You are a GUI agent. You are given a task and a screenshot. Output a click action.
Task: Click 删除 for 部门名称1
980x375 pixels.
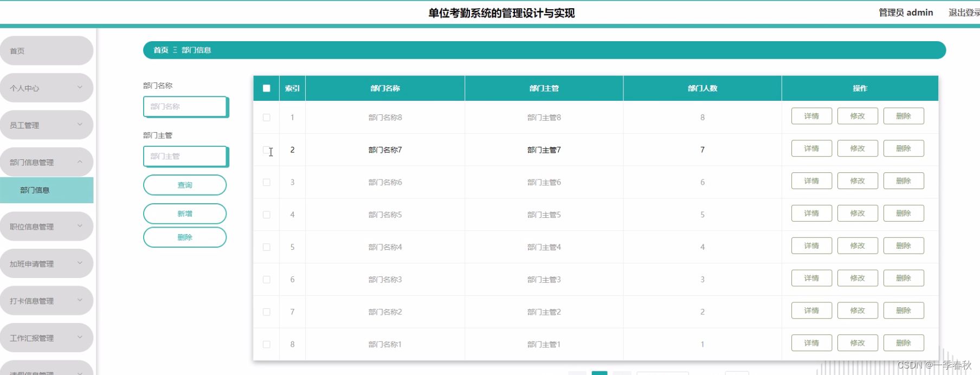pyautogui.click(x=904, y=343)
